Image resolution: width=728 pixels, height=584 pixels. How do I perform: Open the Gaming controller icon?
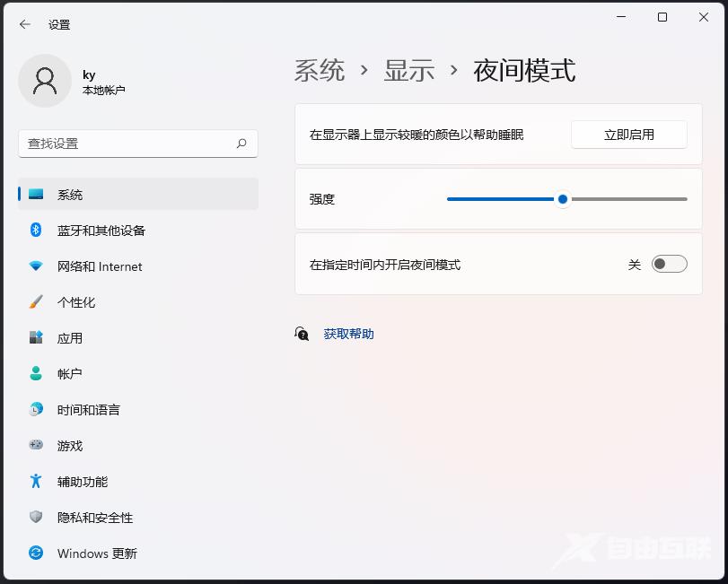(x=36, y=446)
